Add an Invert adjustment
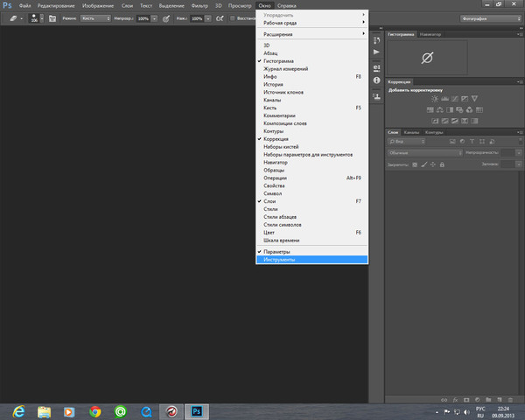Screen dimensions: 525x420 [435, 121]
